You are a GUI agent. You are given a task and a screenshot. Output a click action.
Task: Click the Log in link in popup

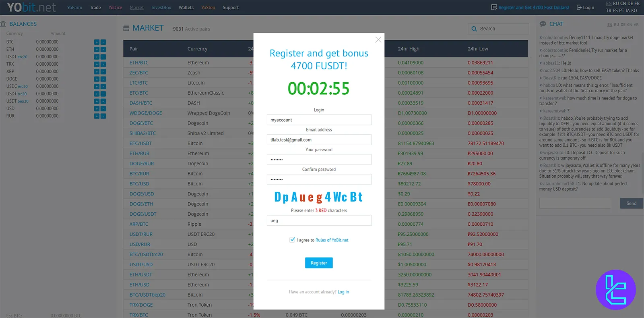tap(343, 292)
